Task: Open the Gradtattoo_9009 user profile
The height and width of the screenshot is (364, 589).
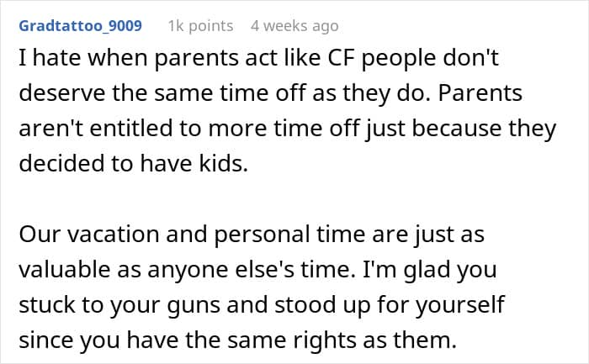Action: tap(81, 26)
